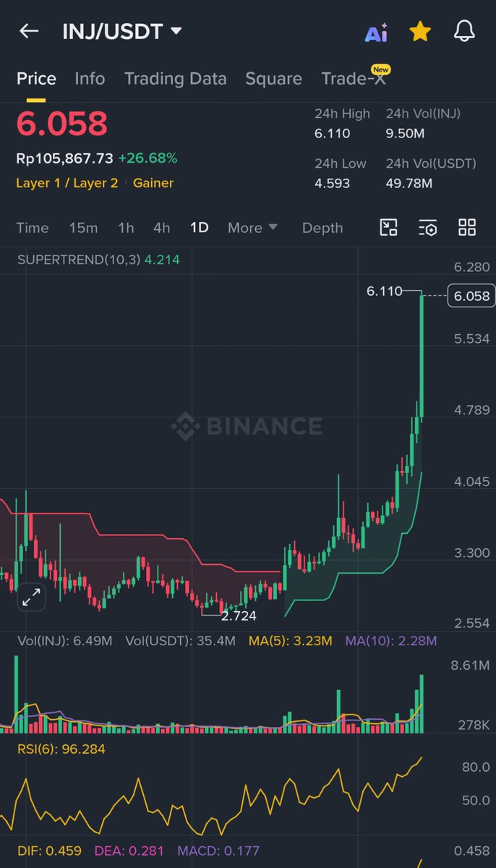Tap the MA(5): 3.23M volume label
Image resolution: width=496 pixels, height=868 pixels.
[x=291, y=641]
